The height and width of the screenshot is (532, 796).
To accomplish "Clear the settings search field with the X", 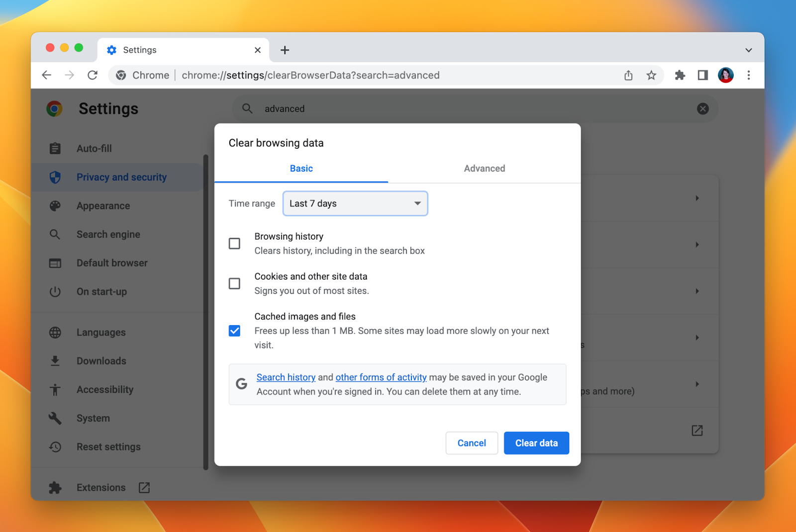I will point(702,108).
